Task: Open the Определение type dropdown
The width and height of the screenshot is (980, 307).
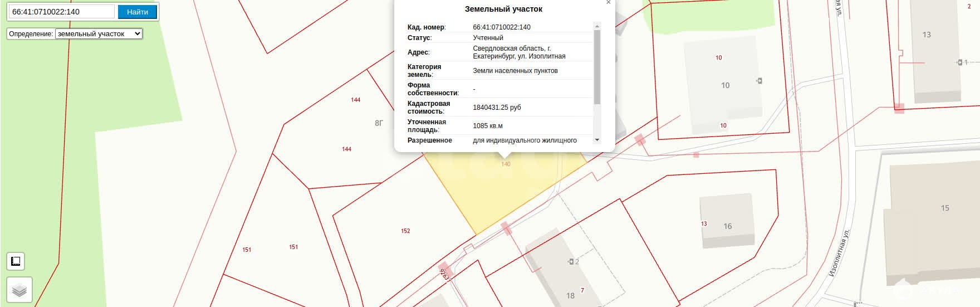Action: pyautogui.click(x=99, y=34)
